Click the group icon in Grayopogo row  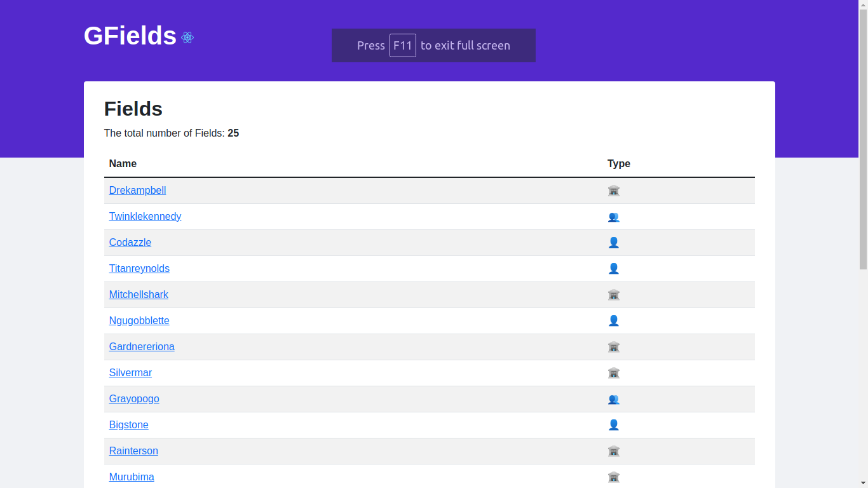(613, 399)
